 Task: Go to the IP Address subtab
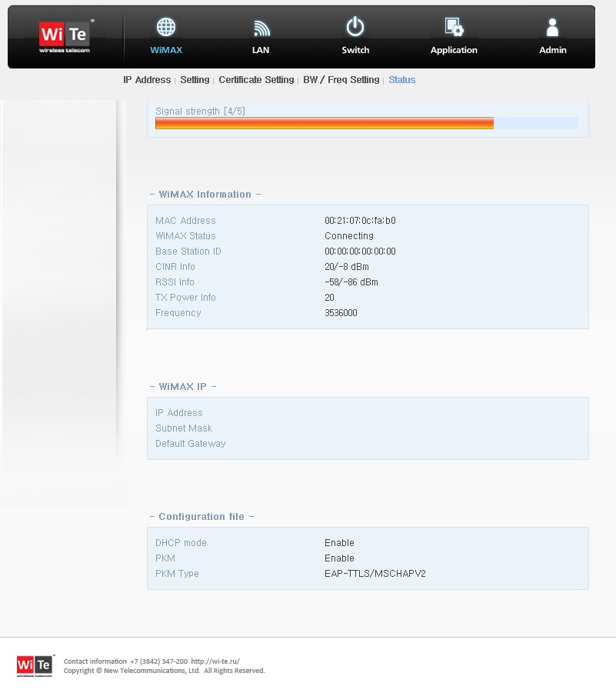[147, 80]
